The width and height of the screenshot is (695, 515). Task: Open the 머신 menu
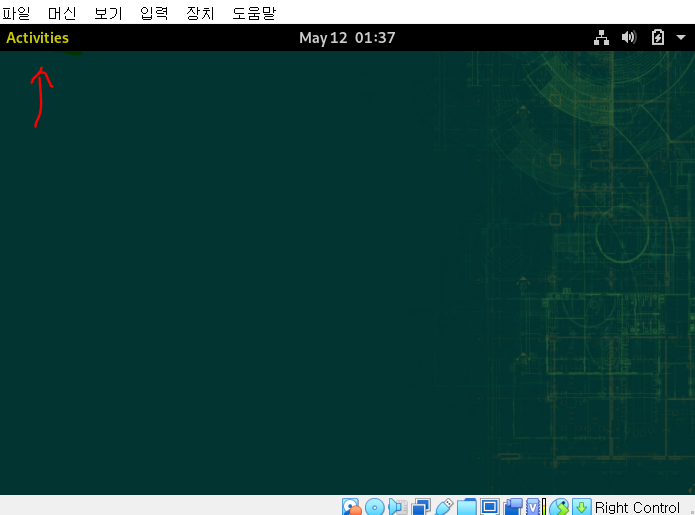click(x=62, y=13)
